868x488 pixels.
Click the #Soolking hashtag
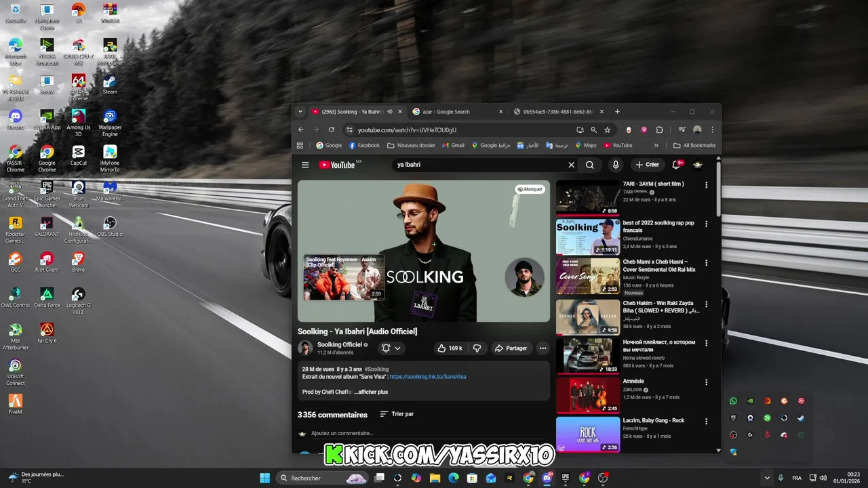click(x=376, y=369)
